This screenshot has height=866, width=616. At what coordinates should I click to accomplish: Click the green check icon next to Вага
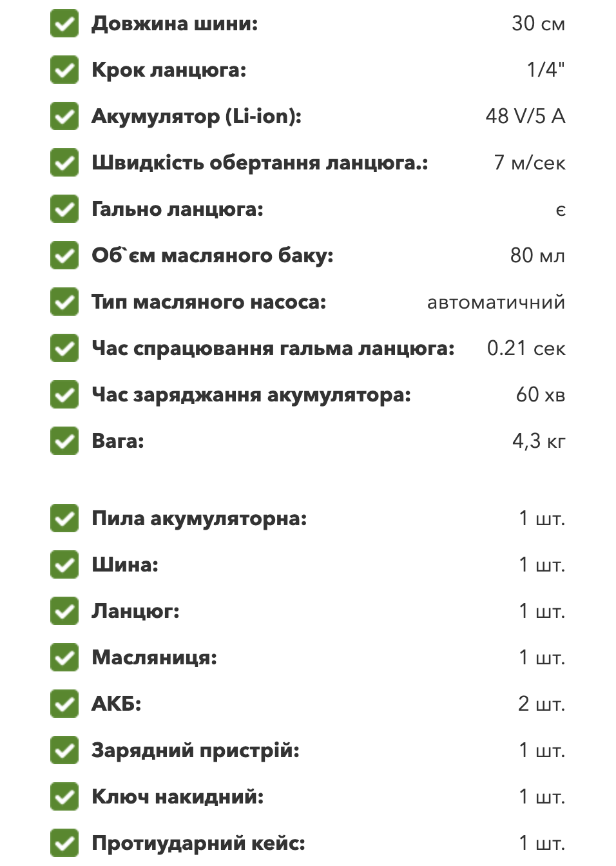64,441
